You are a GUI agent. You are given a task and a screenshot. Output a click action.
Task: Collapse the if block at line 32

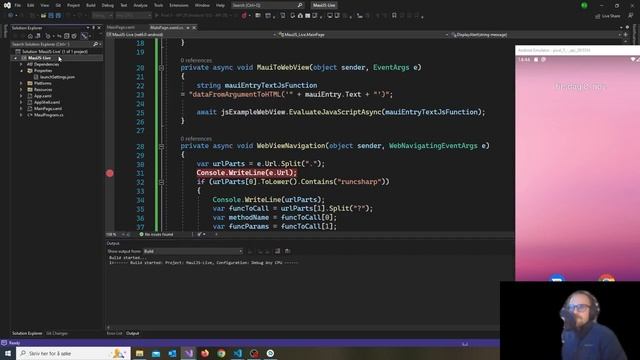pyautogui.click(x=161, y=182)
